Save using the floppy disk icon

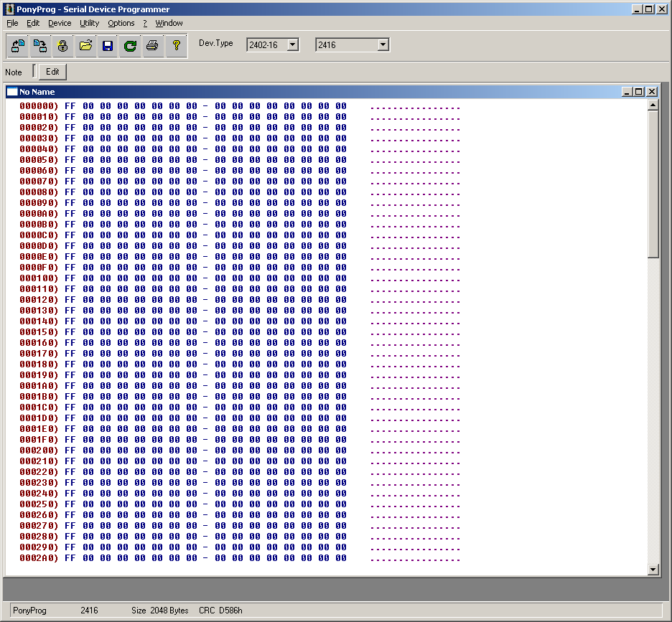point(108,46)
